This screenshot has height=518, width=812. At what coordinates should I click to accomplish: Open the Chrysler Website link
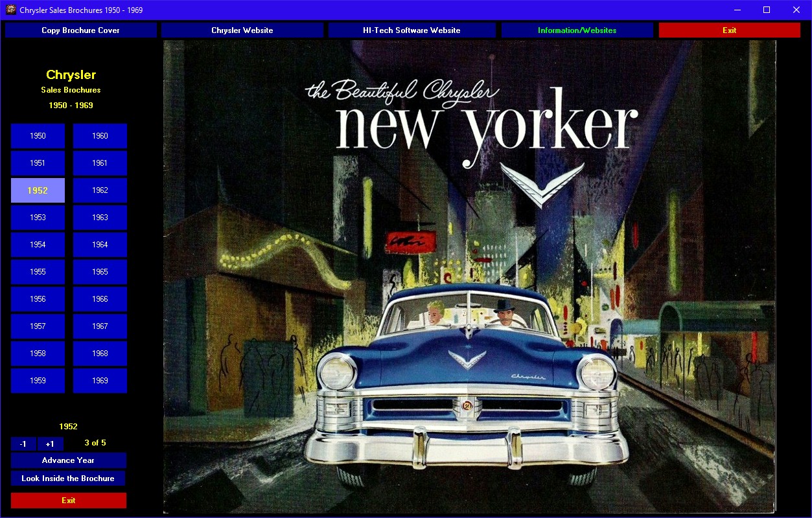point(242,30)
